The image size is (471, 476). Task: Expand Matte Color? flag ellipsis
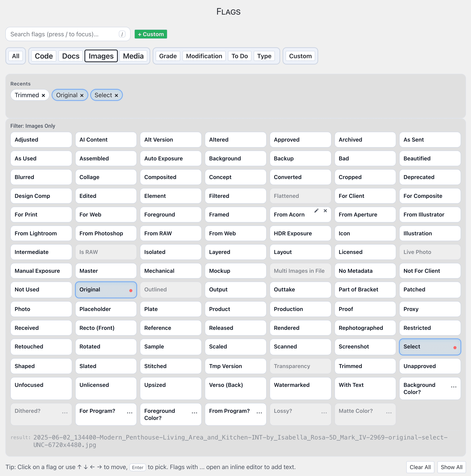pyautogui.click(x=389, y=413)
